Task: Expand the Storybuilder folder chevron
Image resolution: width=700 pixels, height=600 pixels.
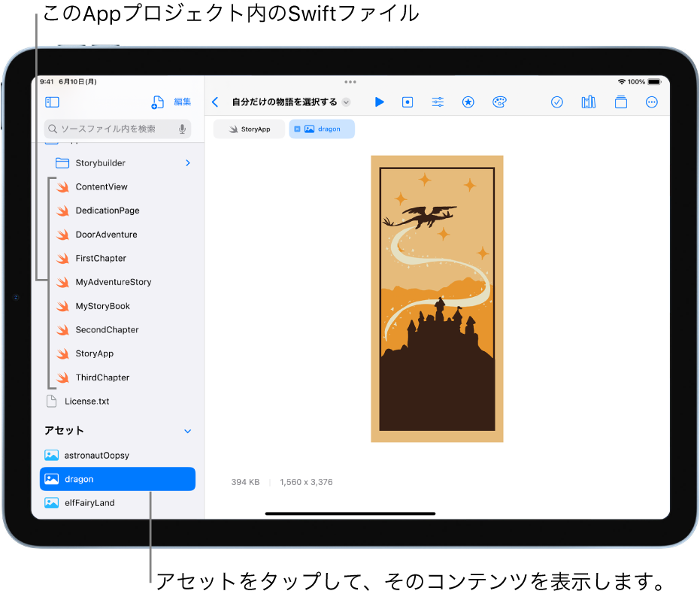Action: pyautogui.click(x=187, y=163)
